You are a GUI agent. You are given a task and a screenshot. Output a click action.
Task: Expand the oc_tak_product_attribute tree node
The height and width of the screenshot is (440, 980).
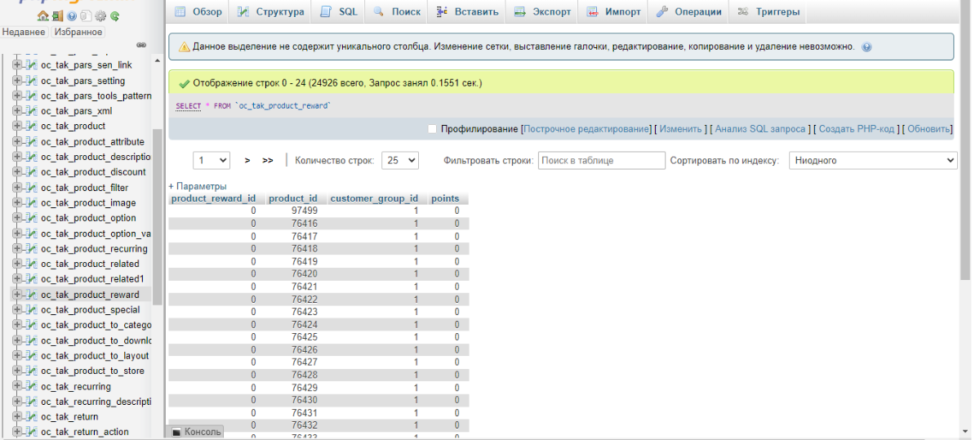[x=17, y=141]
